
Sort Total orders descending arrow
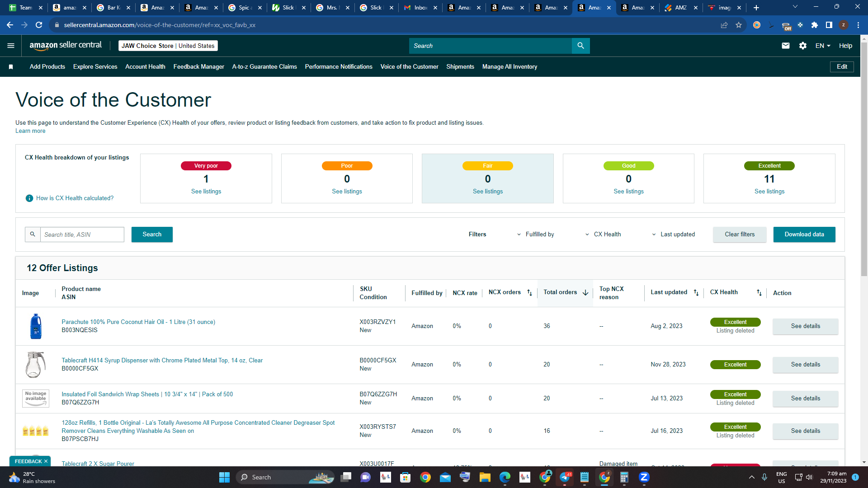pos(585,293)
